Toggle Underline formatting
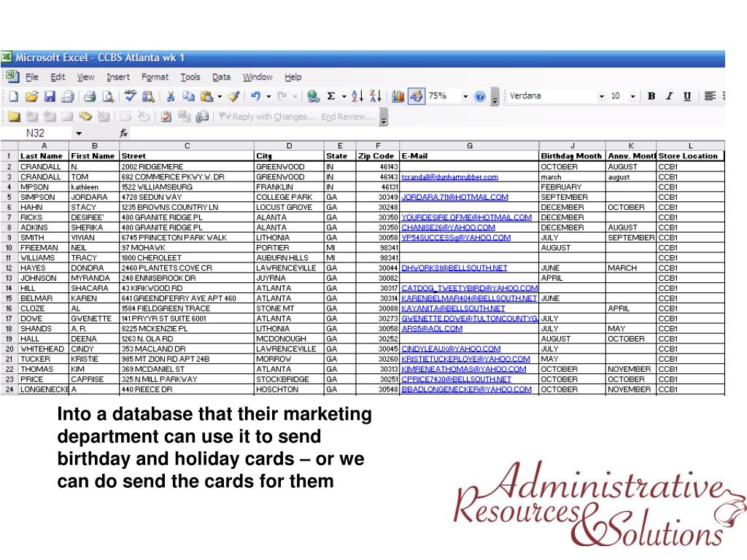The height and width of the screenshot is (560, 747). (x=687, y=97)
